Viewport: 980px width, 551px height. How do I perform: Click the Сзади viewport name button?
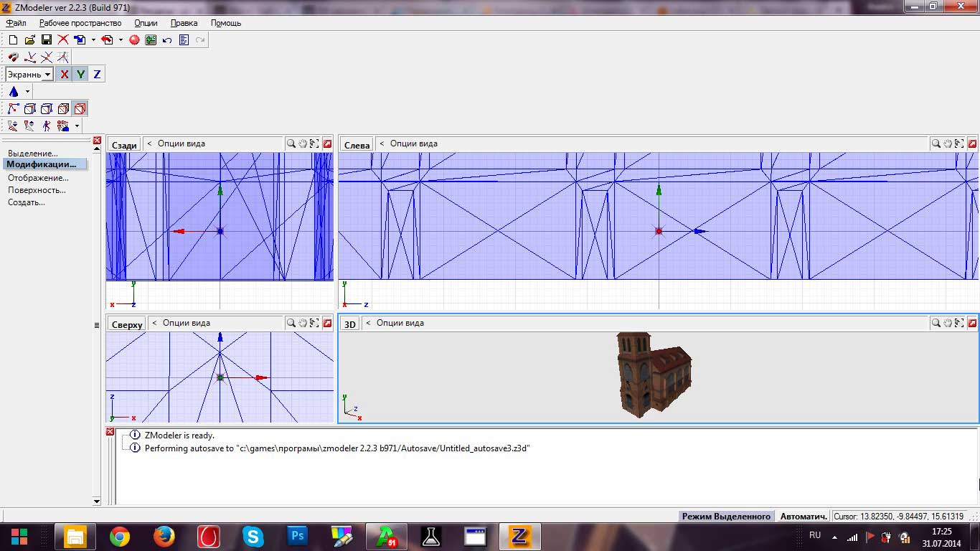(x=124, y=144)
